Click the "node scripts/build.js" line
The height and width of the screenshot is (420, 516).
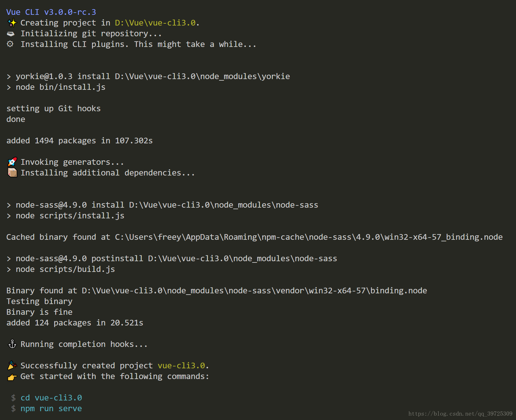point(65,269)
